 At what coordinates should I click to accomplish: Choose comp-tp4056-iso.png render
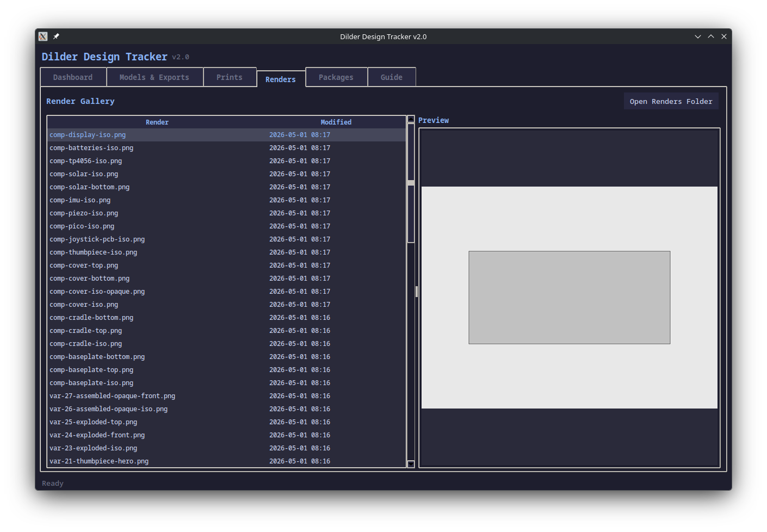coord(227,161)
